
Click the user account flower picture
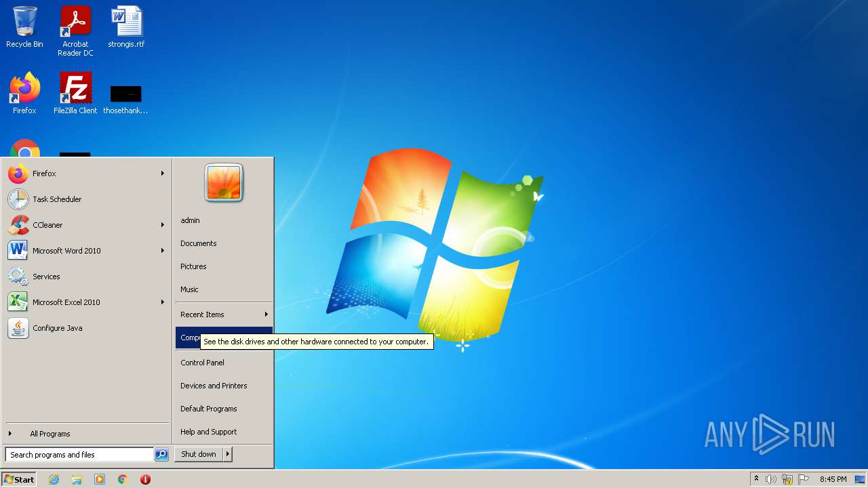(x=224, y=183)
